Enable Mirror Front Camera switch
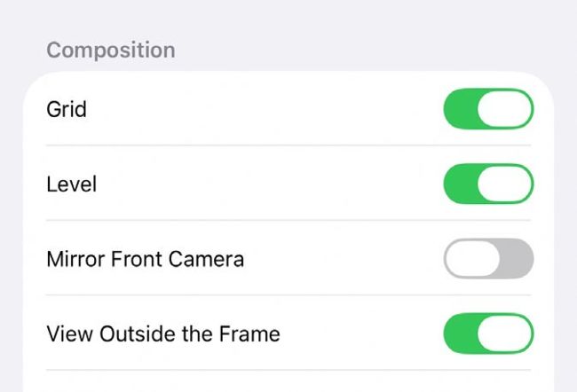 coord(488,259)
